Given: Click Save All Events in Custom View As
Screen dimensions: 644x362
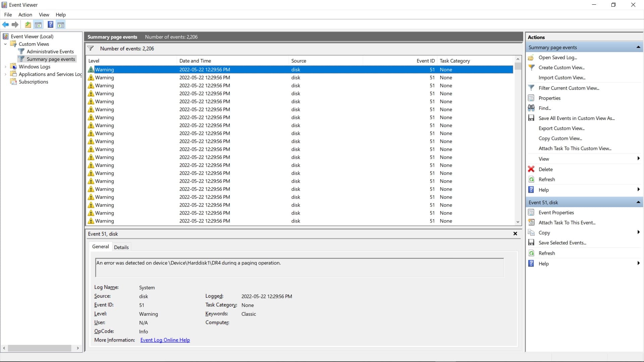Looking at the screenshot, I should [576, 118].
